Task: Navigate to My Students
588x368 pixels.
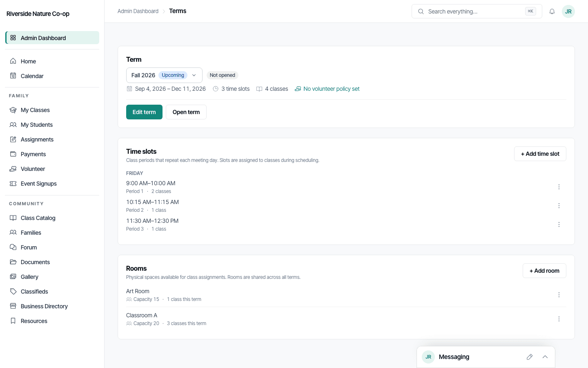Action: point(52,125)
